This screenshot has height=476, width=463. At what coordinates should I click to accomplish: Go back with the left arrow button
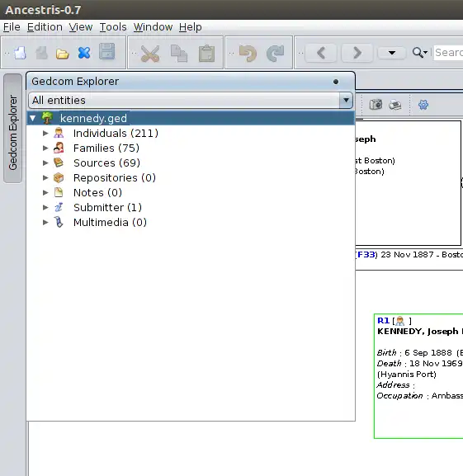point(321,53)
